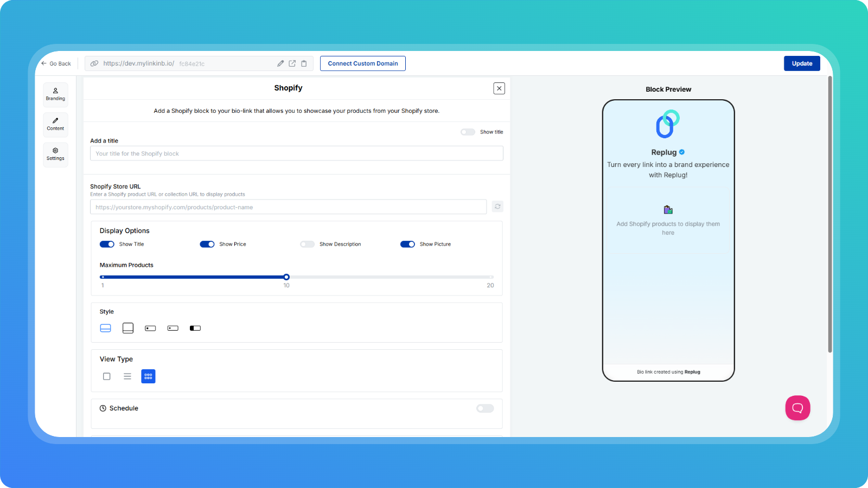Open bio-link in new tab icon
This screenshot has width=868, height=488.
(292, 63)
